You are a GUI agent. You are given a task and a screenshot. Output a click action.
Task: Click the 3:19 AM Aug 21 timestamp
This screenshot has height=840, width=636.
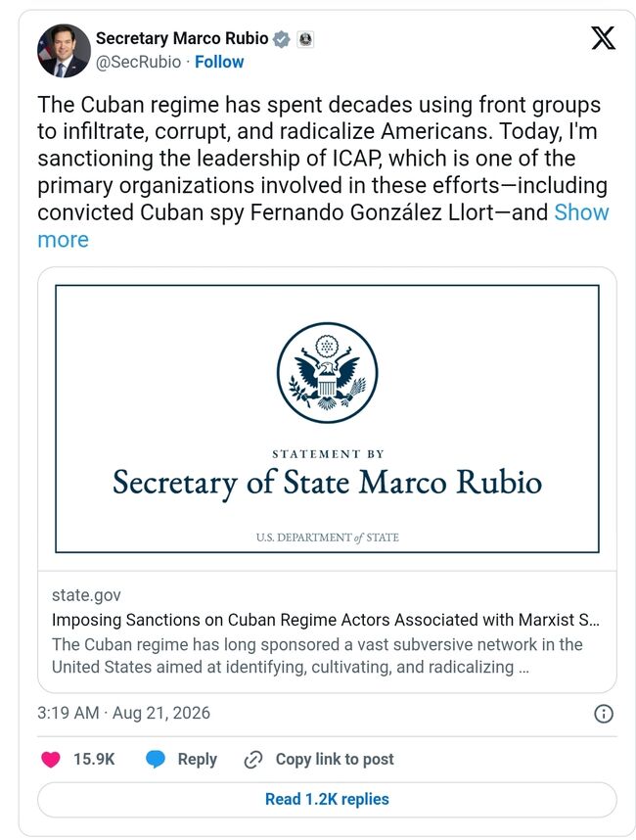123,713
